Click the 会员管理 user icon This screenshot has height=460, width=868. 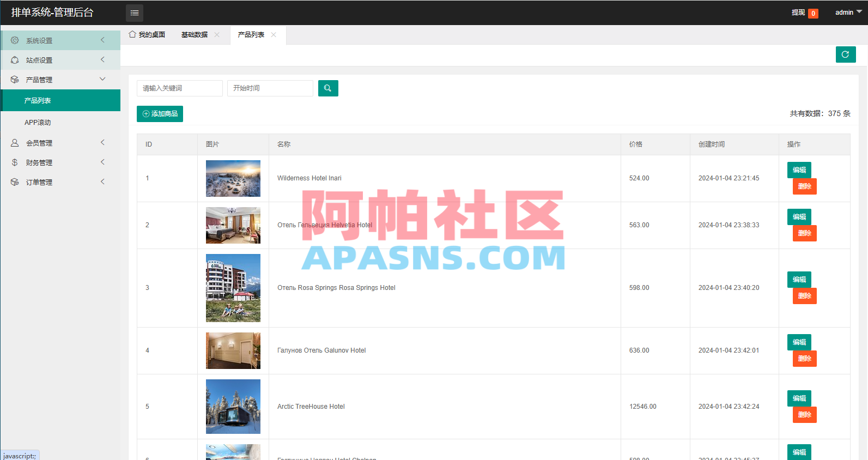click(15, 143)
